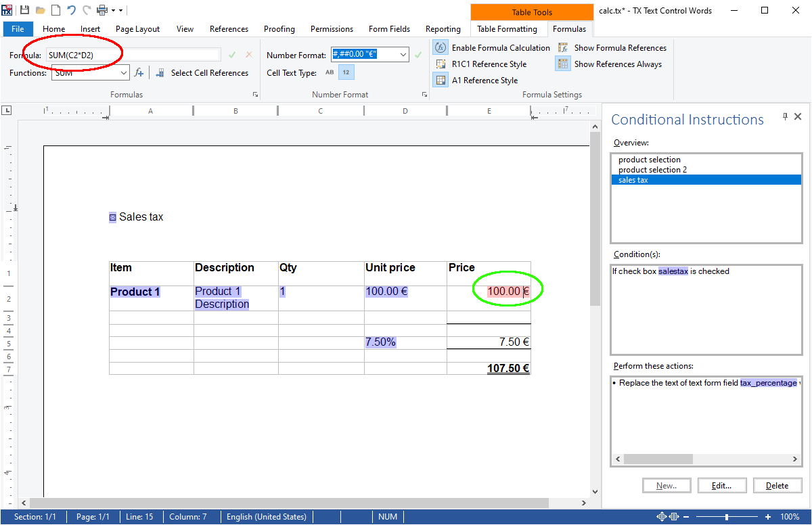The height and width of the screenshot is (525, 812).
Task: Click the 100% zoom level text
Action: [790, 517]
